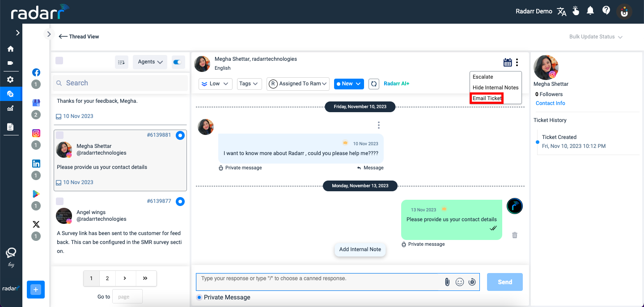Open the settings gear in sidebar
644x307 pixels.
pos(10,80)
